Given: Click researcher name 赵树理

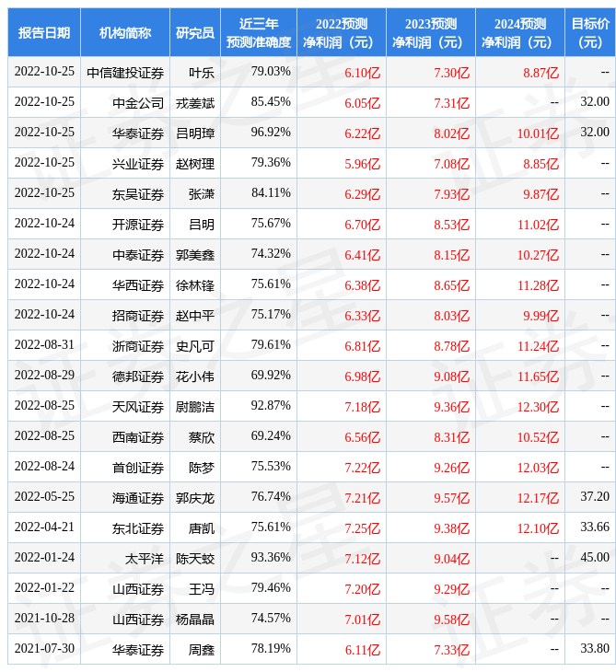Looking at the screenshot, I should pos(195,164).
